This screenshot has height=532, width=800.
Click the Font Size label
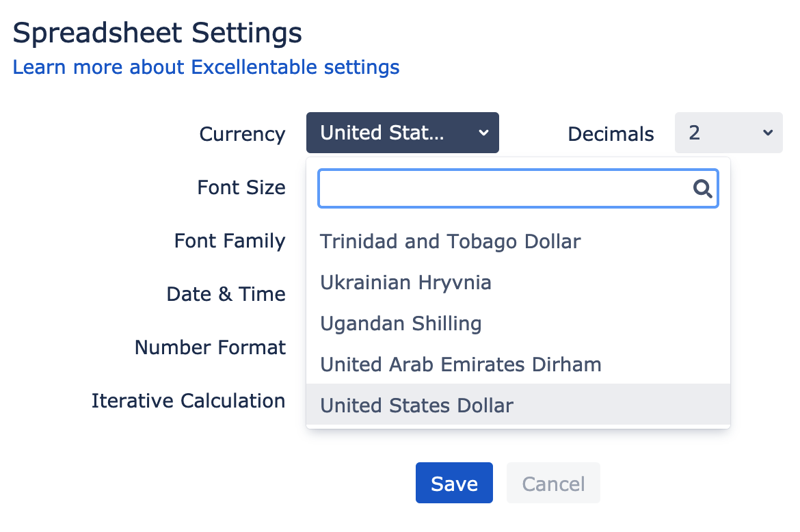pos(241,187)
